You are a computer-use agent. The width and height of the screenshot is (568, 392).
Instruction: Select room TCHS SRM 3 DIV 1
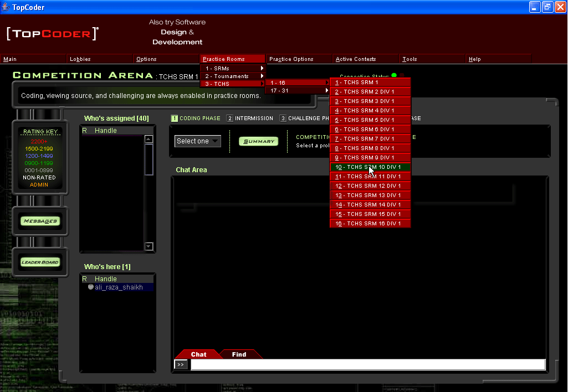[x=370, y=101]
